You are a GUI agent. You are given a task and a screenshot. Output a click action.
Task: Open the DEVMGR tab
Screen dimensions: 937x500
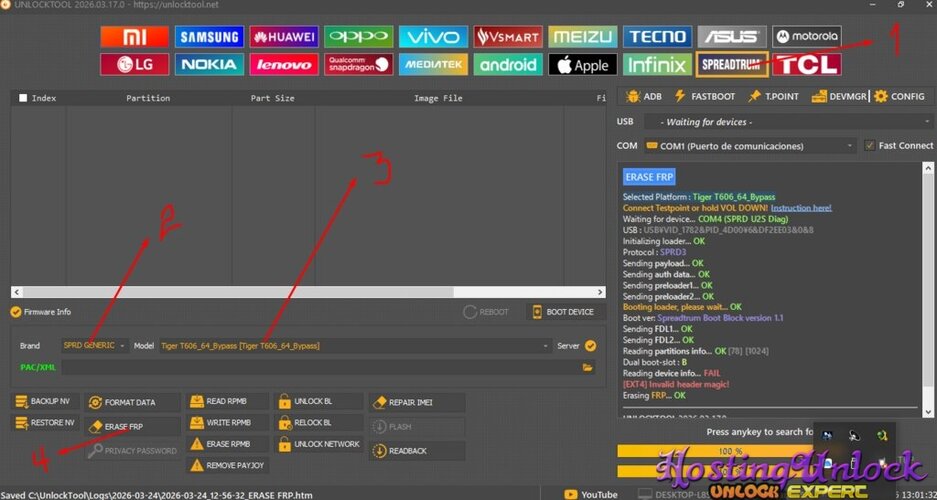coord(839,96)
